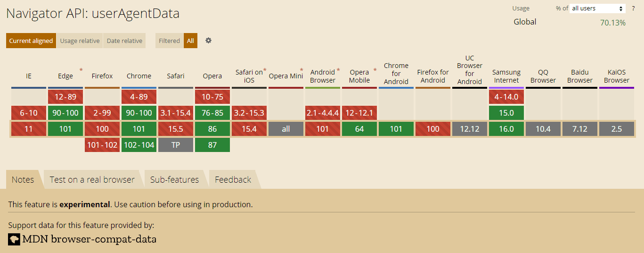644x253 pixels.
Task: Open the Notes tab
Action: tap(23, 180)
